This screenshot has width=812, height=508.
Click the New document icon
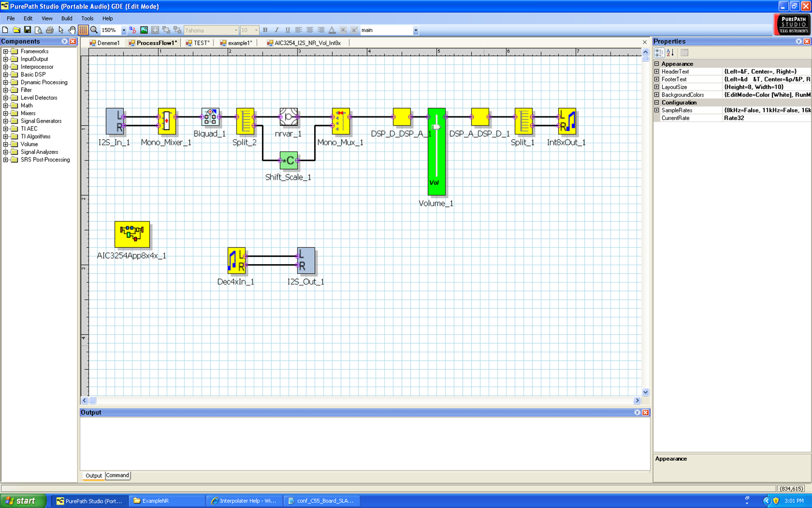point(5,30)
